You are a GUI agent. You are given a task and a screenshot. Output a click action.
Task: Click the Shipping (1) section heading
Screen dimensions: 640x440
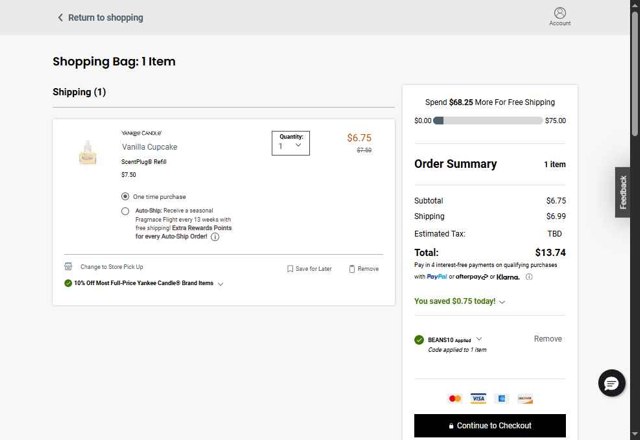tap(79, 92)
